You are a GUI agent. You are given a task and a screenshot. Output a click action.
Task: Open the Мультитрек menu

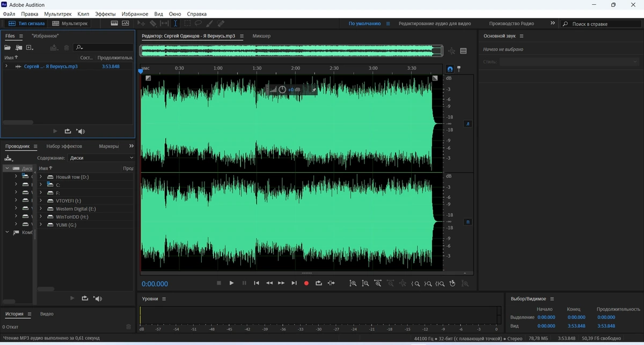point(58,14)
